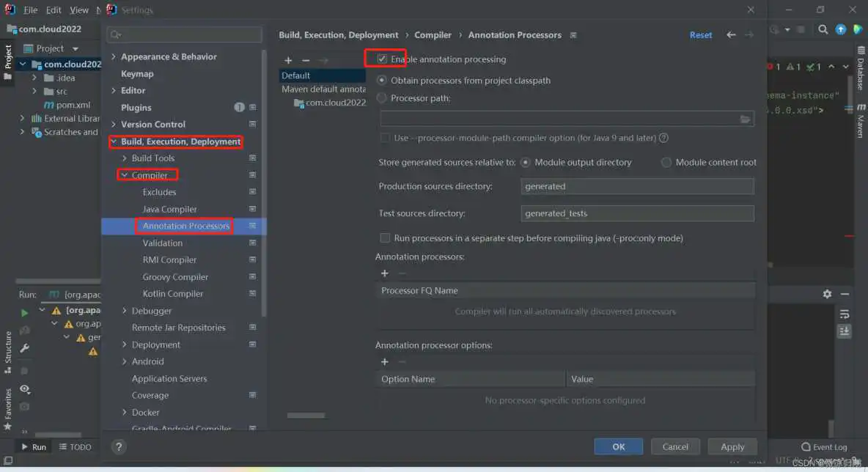Screen dimensions: 868x472
Task: Select the Processor path radio button
Action: tap(382, 97)
